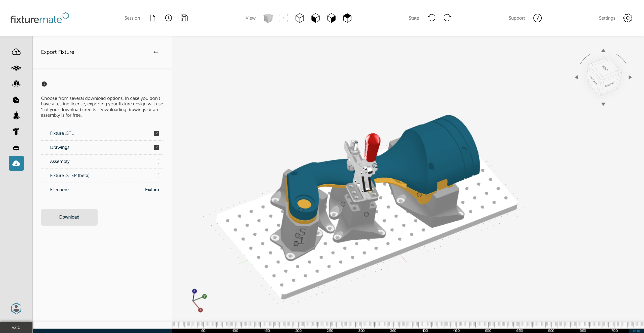This screenshot has height=333, width=644.
Task: Open the Support help menu
Action: pyautogui.click(x=537, y=18)
